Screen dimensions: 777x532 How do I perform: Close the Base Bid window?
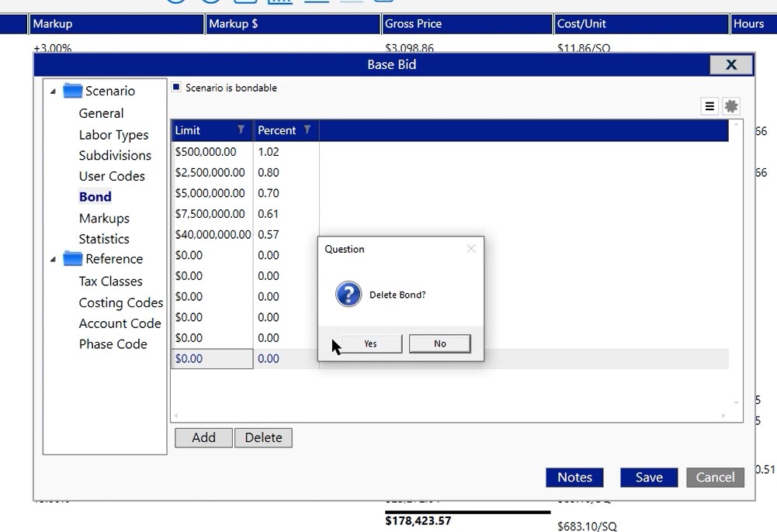point(730,64)
